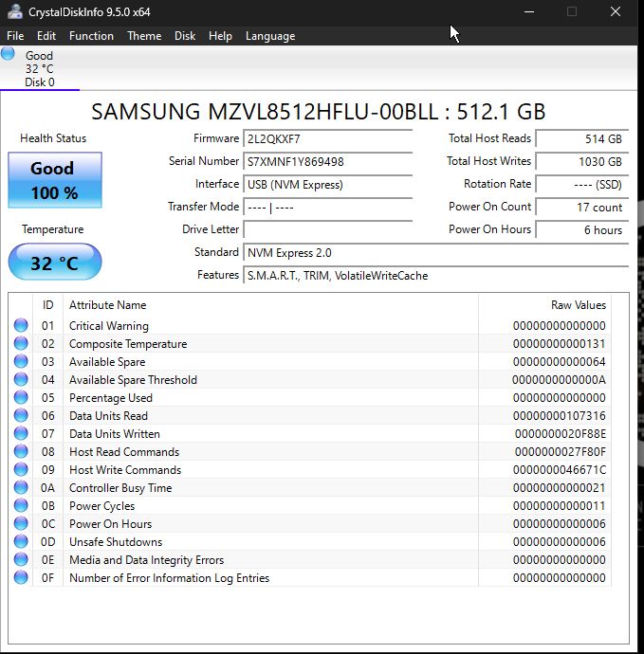The image size is (644, 654).
Task: Open the Help menu
Action: 220,36
